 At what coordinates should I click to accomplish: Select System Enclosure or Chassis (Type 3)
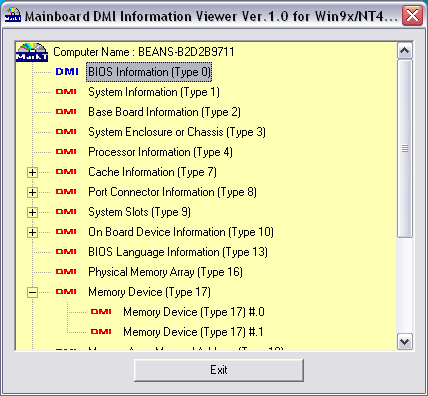177,132
